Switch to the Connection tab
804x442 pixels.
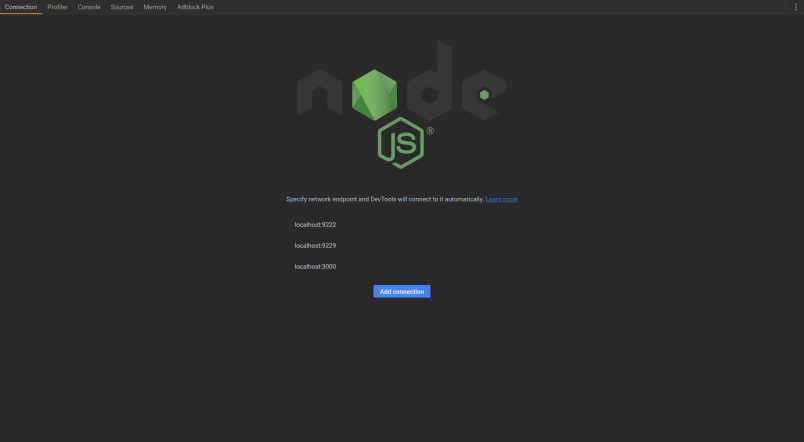pos(21,7)
